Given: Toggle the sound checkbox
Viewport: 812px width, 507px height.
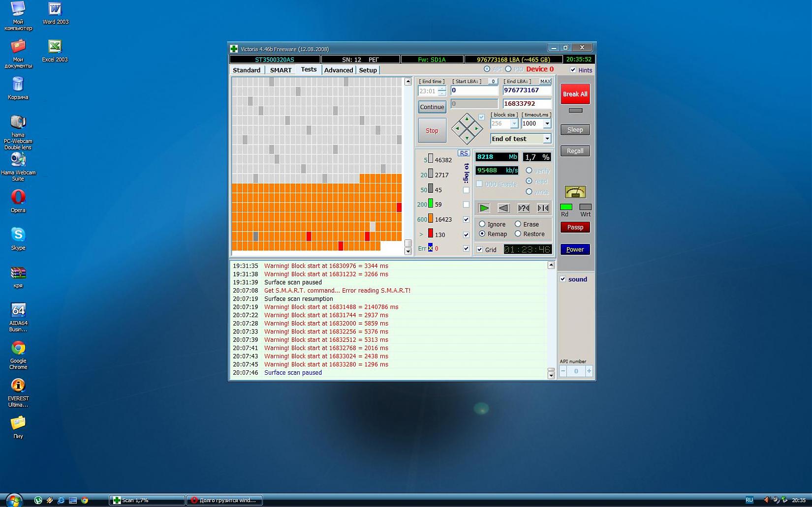Looking at the screenshot, I should tap(563, 279).
